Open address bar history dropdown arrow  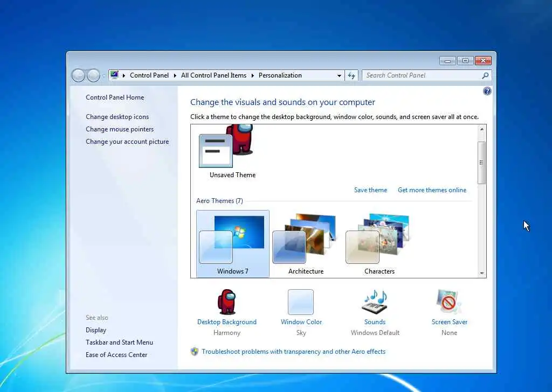pyautogui.click(x=339, y=75)
